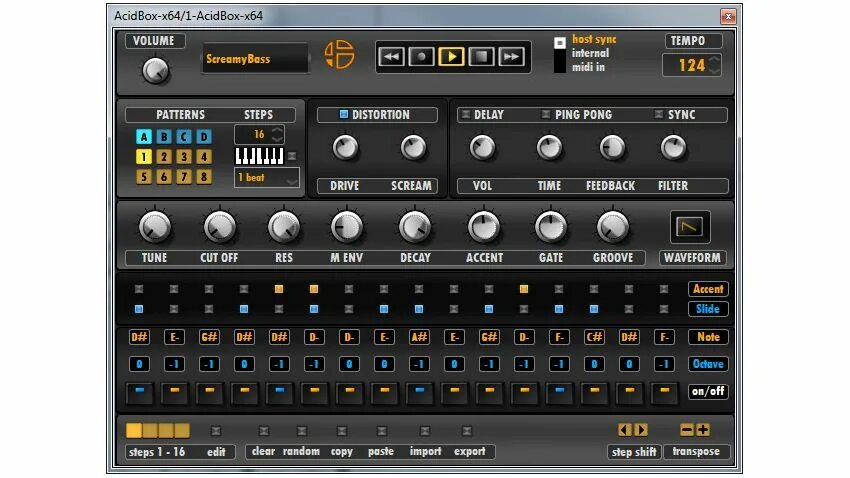Click the import pattern checkbox
Image resolution: width=850 pixels, height=478 pixels.
click(425, 431)
